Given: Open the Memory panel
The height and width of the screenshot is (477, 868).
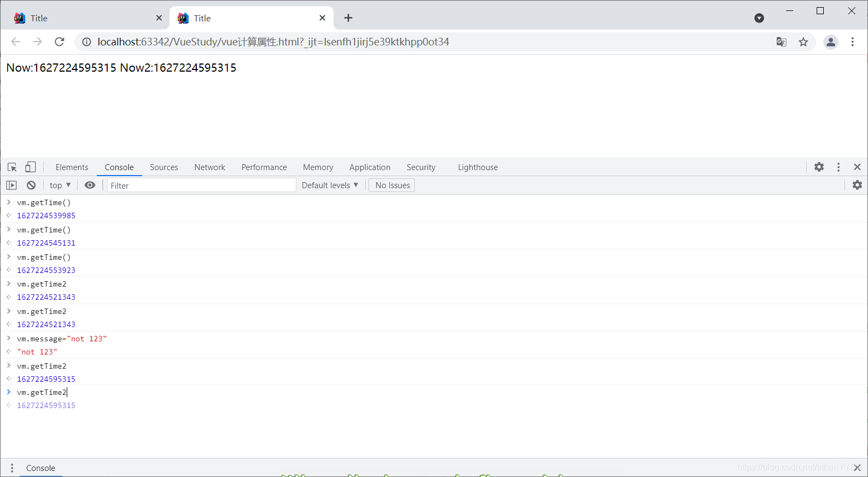Looking at the screenshot, I should coord(318,167).
